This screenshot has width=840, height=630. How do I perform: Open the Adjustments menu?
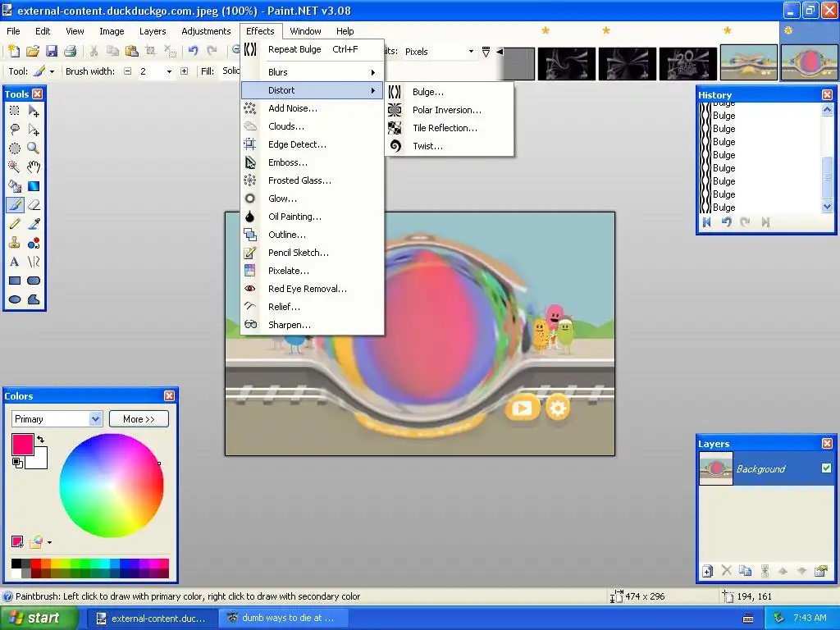206,31
